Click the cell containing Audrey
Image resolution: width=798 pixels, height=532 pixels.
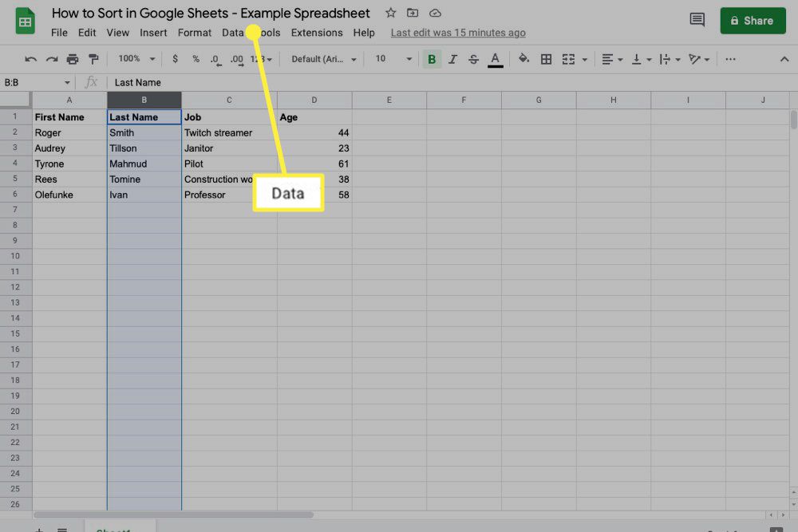[69, 148]
